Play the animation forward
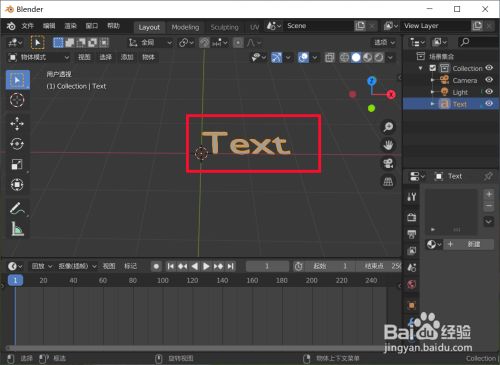 click(206, 266)
